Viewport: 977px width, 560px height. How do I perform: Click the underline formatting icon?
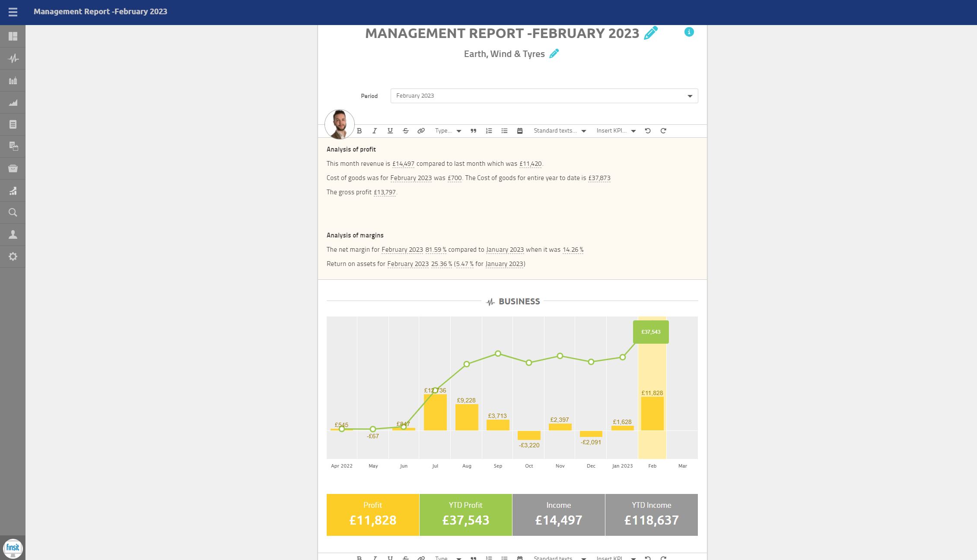point(390,130)
